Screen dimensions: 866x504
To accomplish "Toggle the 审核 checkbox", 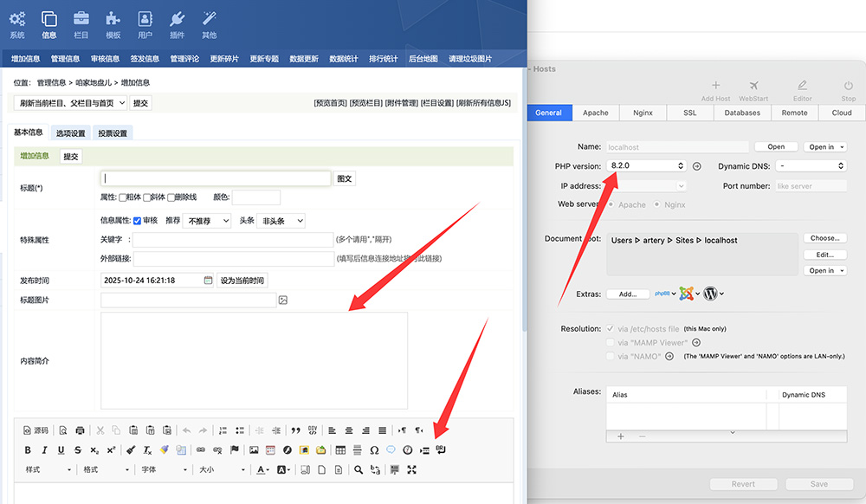I will point(137,221).
